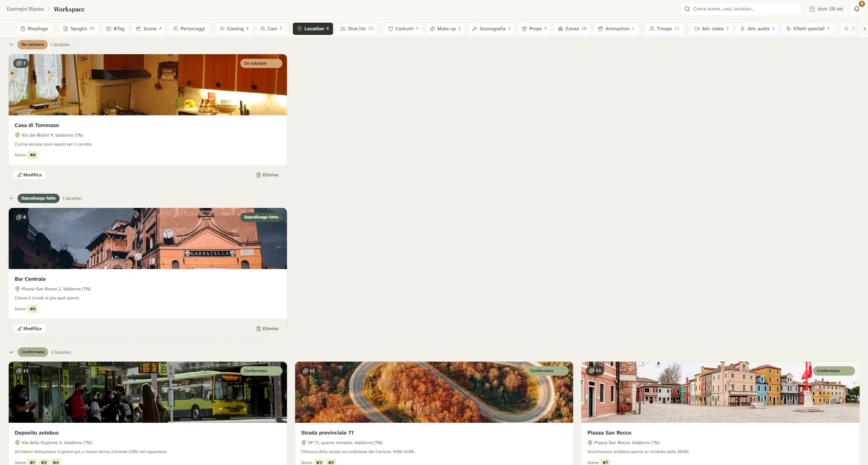This screenshot has height=465, width=868.
Task: Open the Personaggi tab
Action: pos(189,29)
